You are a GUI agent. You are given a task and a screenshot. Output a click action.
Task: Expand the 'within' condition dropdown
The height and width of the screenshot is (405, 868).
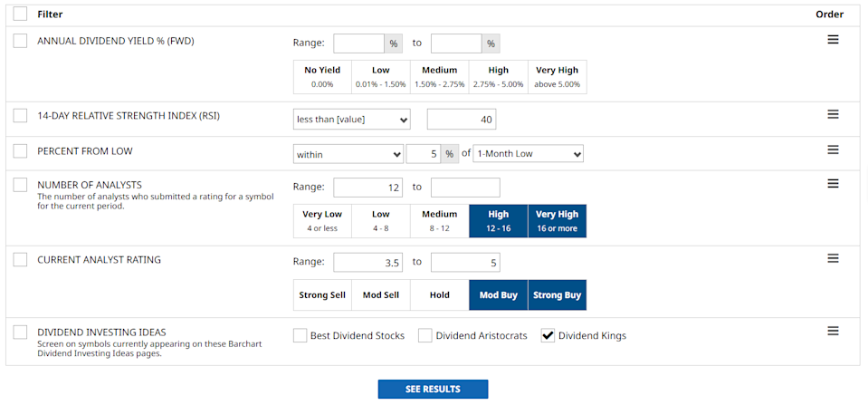pyautogui.click(x=348, y=154)
